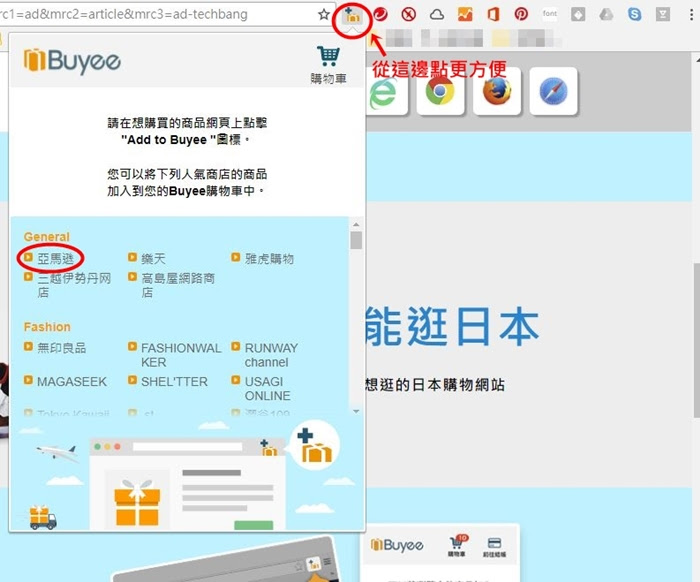Click the 想逛的日本購物網站 page text
700x582 pixels.
(435, 385)
